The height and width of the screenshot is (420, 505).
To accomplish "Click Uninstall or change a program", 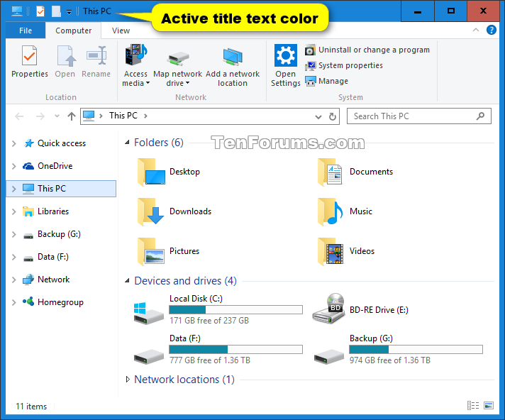I will (x=367, y=50).
